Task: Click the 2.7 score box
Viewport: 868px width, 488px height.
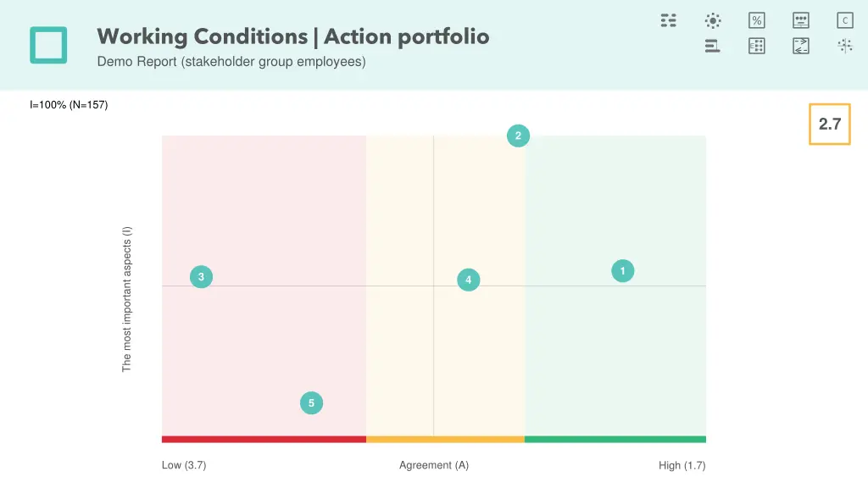Action: (829, 125)
